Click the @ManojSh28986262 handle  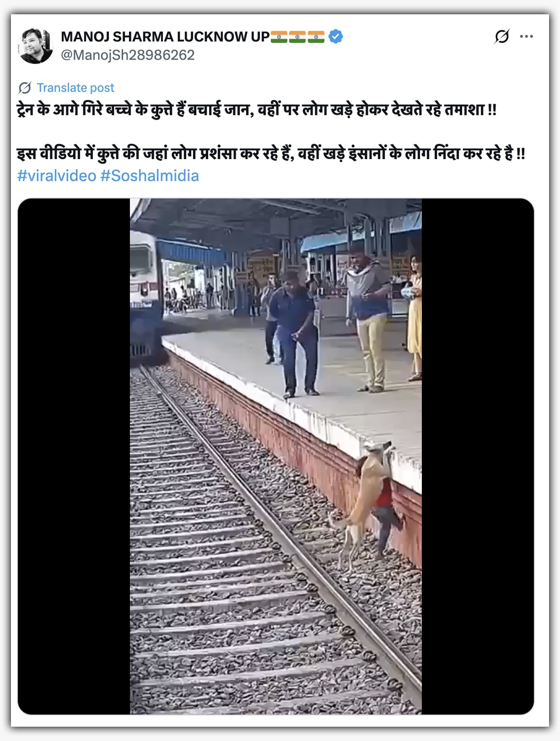[x=128, y=55]
